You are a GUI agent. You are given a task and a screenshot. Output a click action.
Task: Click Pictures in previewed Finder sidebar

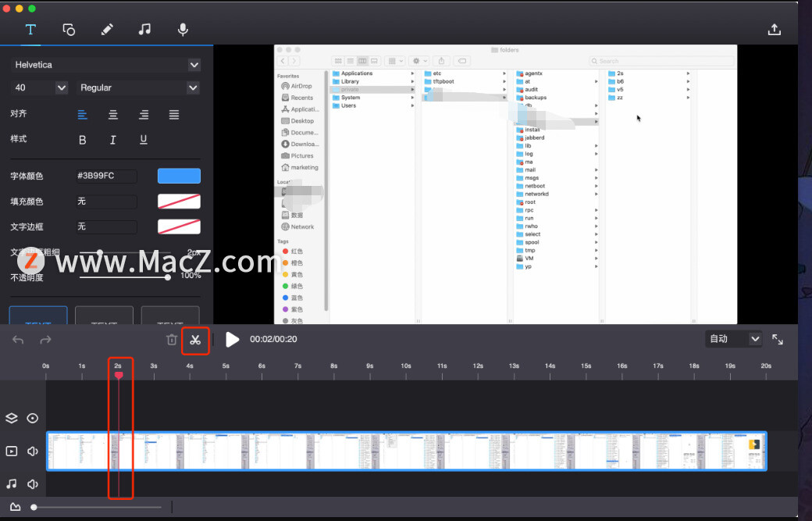pyautogui.click(x=297, y=155)
